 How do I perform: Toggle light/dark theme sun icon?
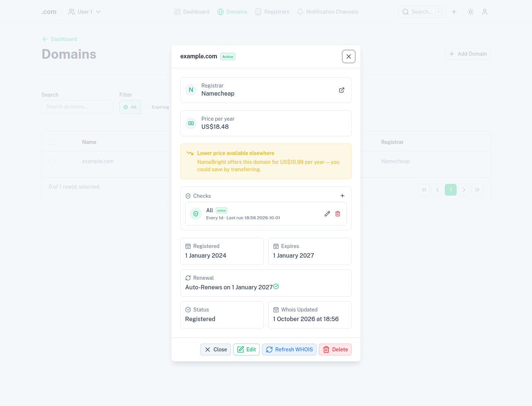(x=471, y=12)
